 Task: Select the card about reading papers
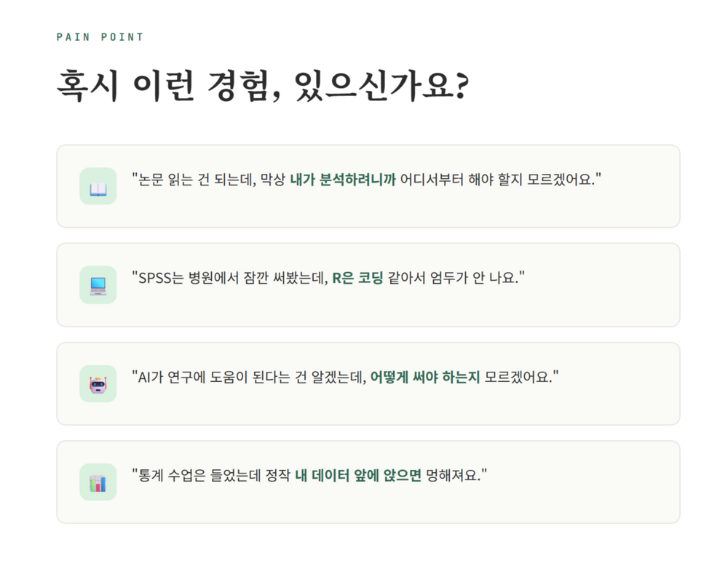[368, 186]
